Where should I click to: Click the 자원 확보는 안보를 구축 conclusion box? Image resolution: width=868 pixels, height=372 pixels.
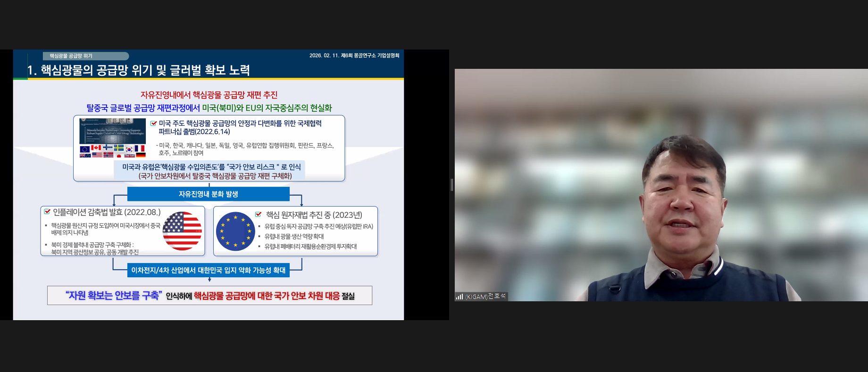(x=209, y=296)
